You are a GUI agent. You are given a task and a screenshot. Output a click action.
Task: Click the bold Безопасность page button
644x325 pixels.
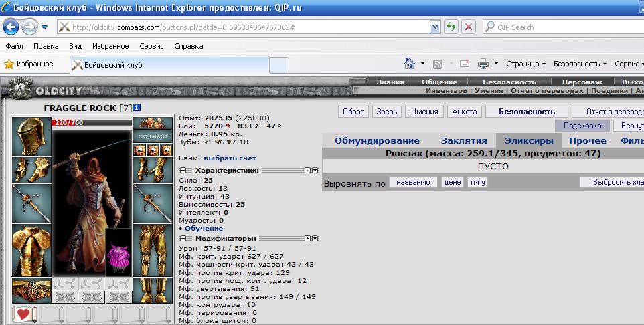[527, 112]
